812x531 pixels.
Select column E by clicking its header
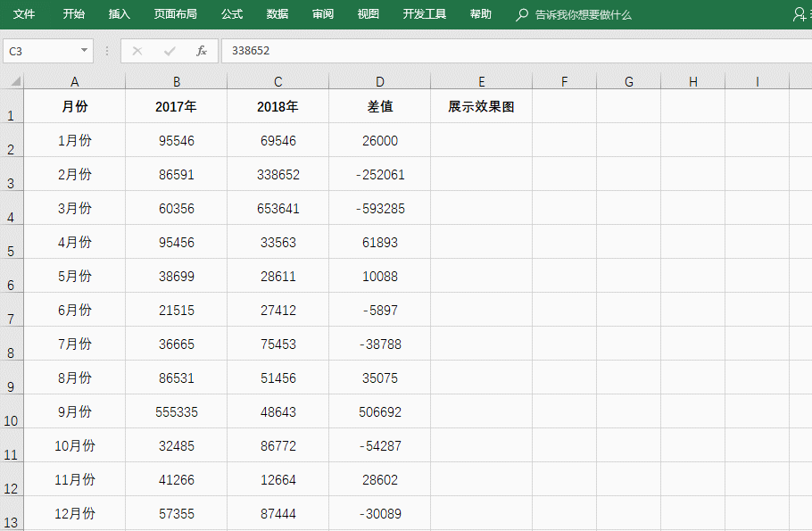(x=481, y=80)
